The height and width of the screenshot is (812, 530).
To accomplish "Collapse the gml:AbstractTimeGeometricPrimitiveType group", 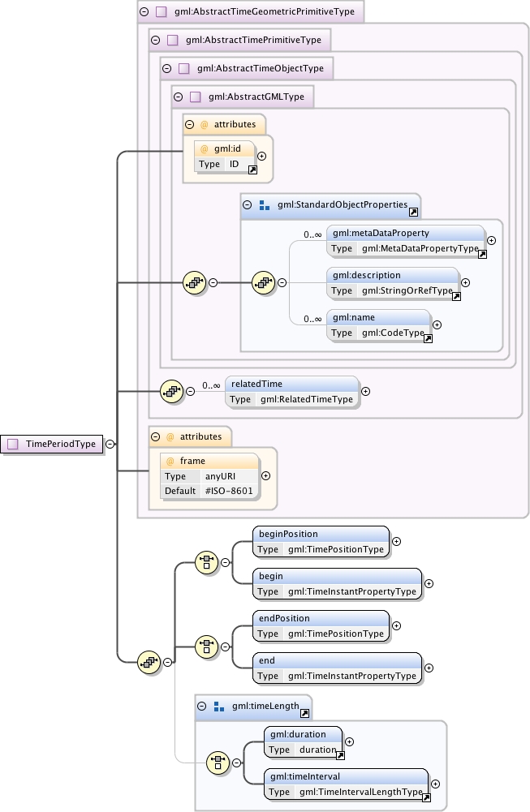I will pos(144,11).
